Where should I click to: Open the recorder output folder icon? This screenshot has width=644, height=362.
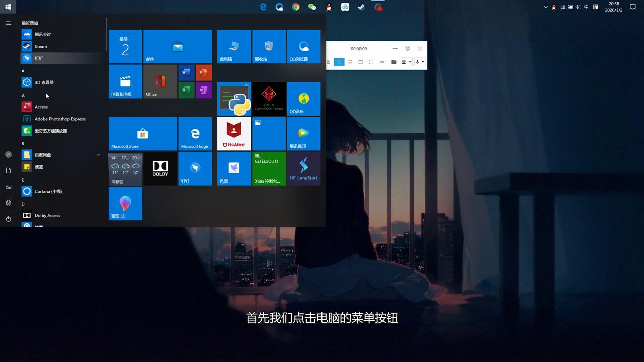click(394, 62)
